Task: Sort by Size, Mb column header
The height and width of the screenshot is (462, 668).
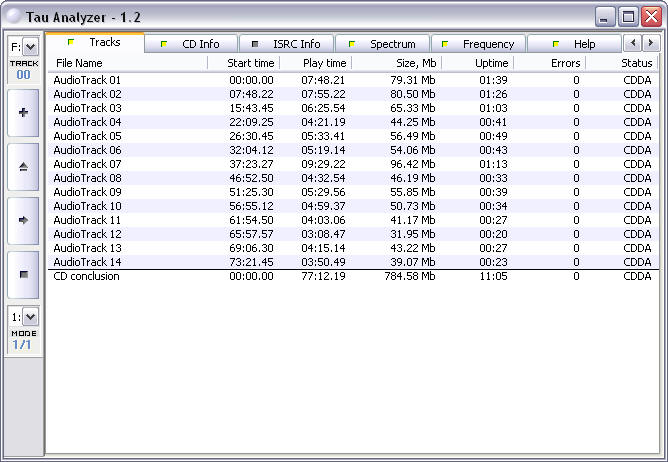Action: click(397, 63)
